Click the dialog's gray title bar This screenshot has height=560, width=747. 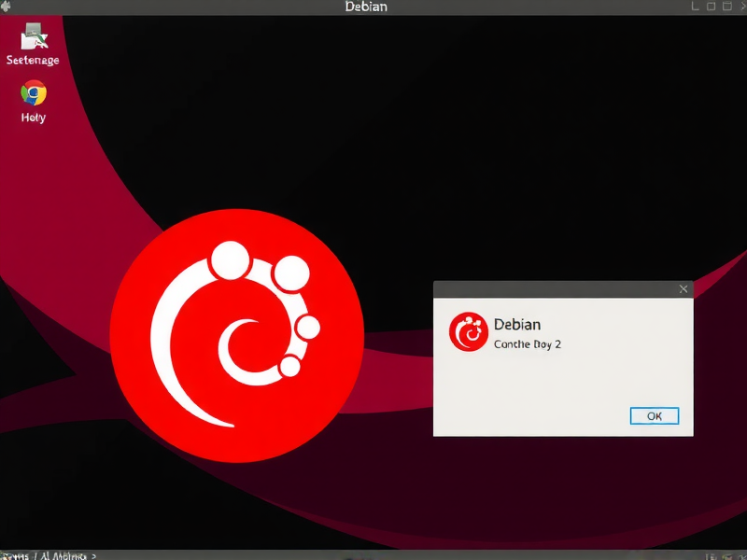click(560, 289)
